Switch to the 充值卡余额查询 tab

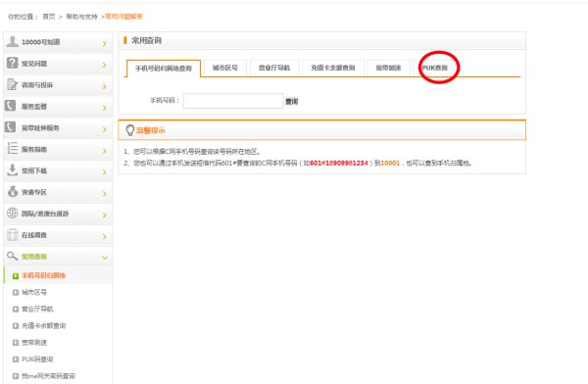tap(333, 68)
